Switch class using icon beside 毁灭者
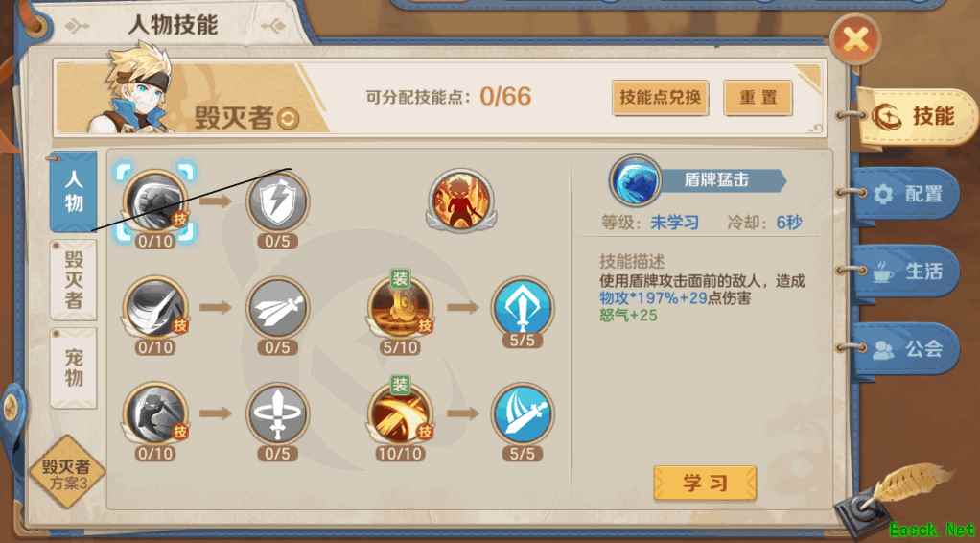 pos(288,119)
